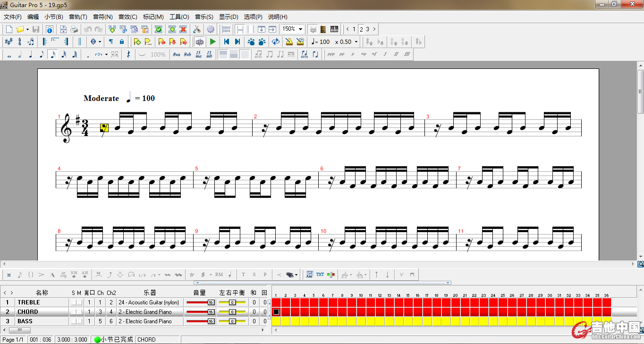644x344 pixels.
Task: Toggle loop playback icon
Action: (276, 42)
